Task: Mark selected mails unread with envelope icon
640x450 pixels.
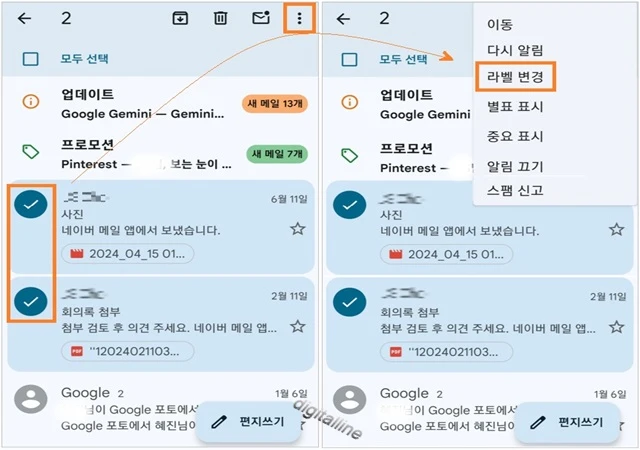Action: (x=261, y=18)
